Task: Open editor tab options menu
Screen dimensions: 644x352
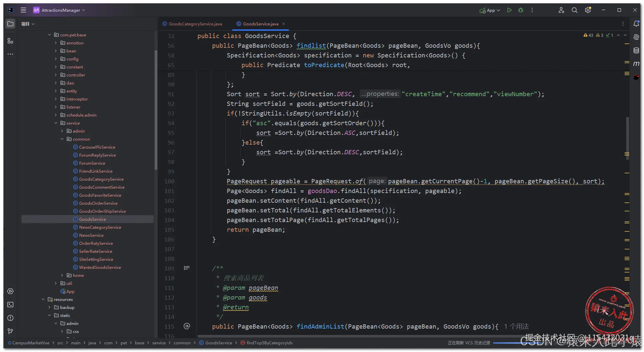Action: (x=623, y=24)
